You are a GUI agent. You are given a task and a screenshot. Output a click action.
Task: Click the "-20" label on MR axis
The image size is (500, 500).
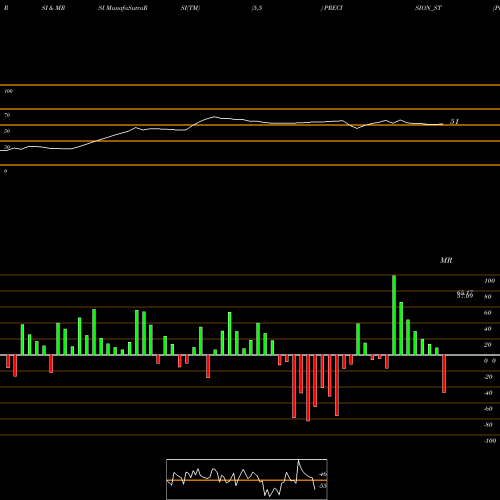[x=488, y=377]
